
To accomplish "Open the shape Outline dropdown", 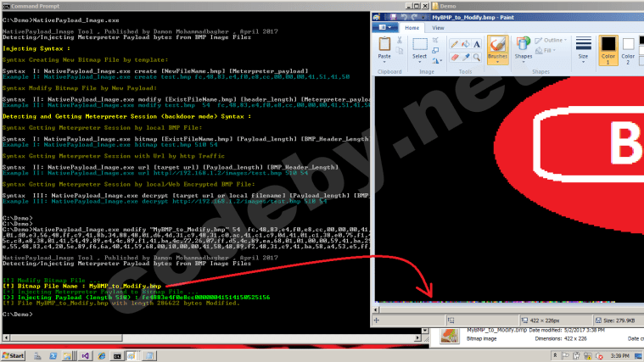I will click(x=551, y=40).
